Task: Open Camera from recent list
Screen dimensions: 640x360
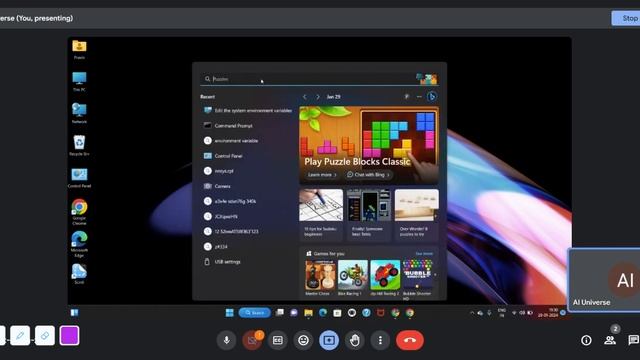Action: tap(248, 186)
